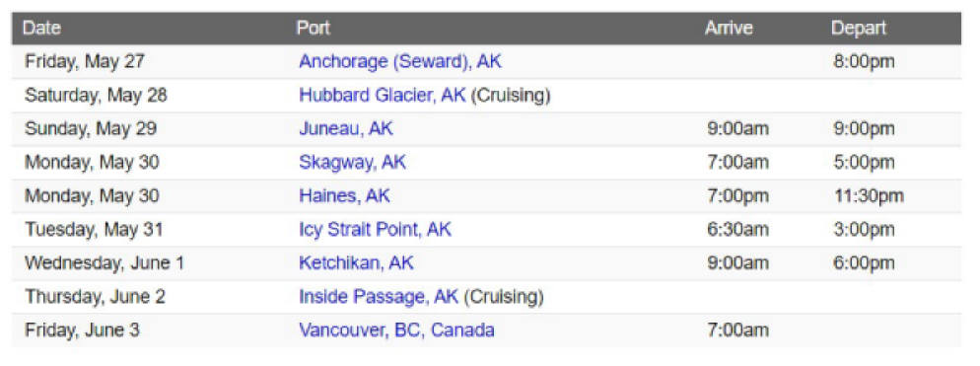Image resolution: width=980 pixels, height=366 pixels.
Task: Select the Friday, May 27 date cell
Action: click(85, 62)
